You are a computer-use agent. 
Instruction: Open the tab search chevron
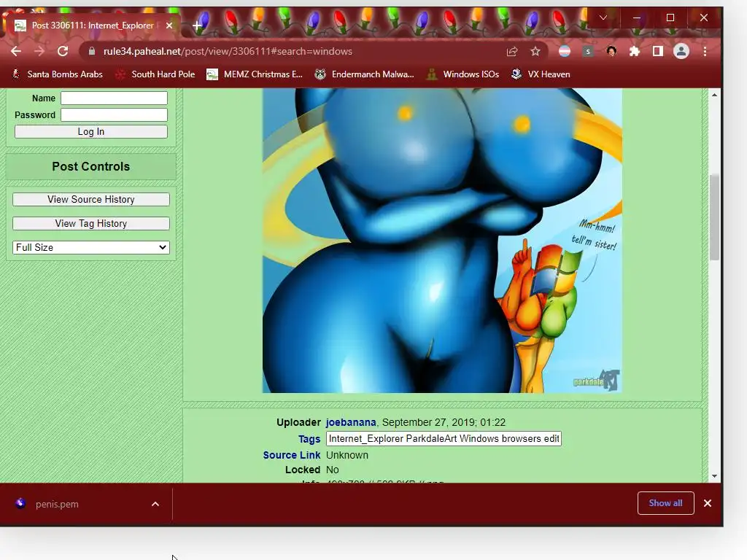click(x=603, y=17)
